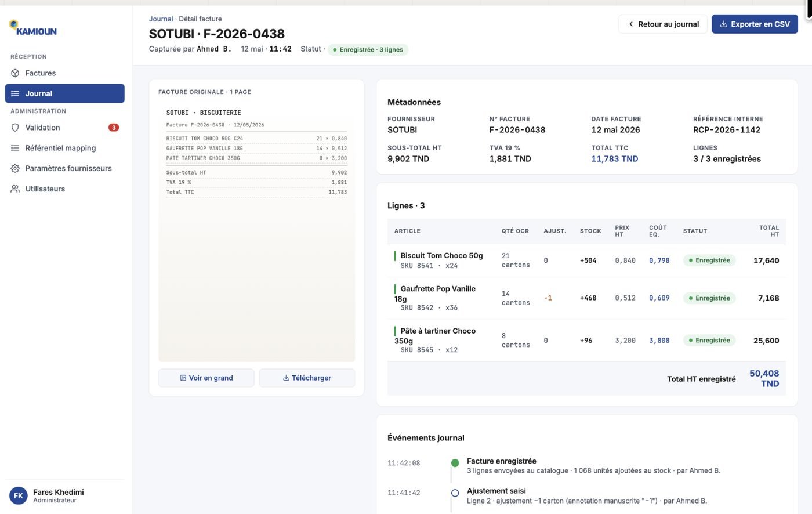
Task: Click the QTÉ OCR column header
Action: (x=515, y=231)
